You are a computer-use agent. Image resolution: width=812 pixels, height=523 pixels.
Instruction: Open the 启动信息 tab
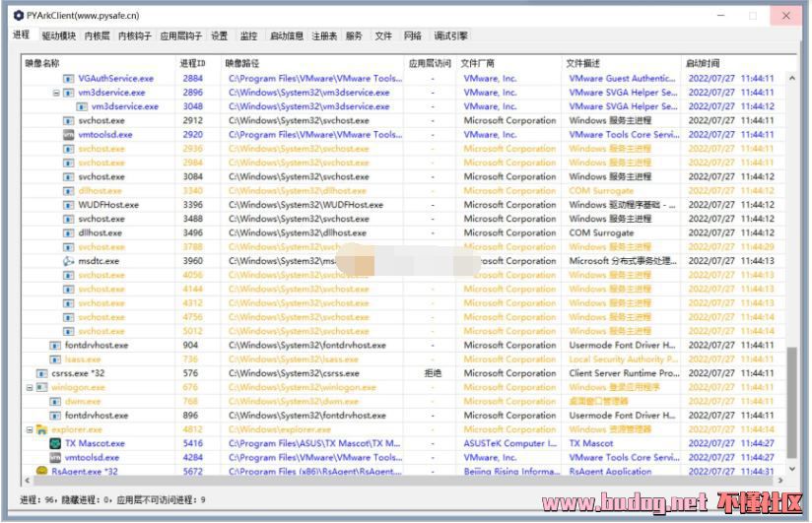pyautogui.click(x=286, y=36)
